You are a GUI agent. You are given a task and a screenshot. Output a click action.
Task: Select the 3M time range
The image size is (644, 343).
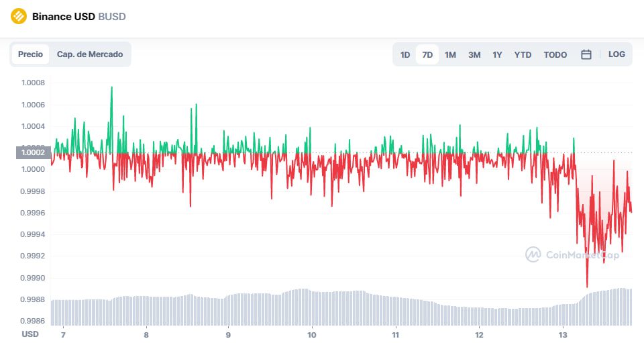[x=474, y=54]
